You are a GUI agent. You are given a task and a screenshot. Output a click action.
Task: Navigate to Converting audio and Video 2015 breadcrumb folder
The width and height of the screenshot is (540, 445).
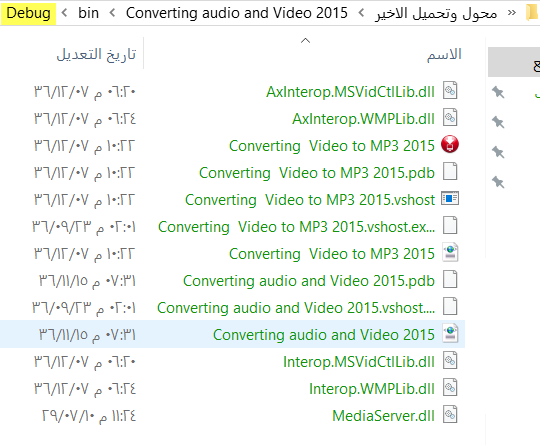point(237,13)
